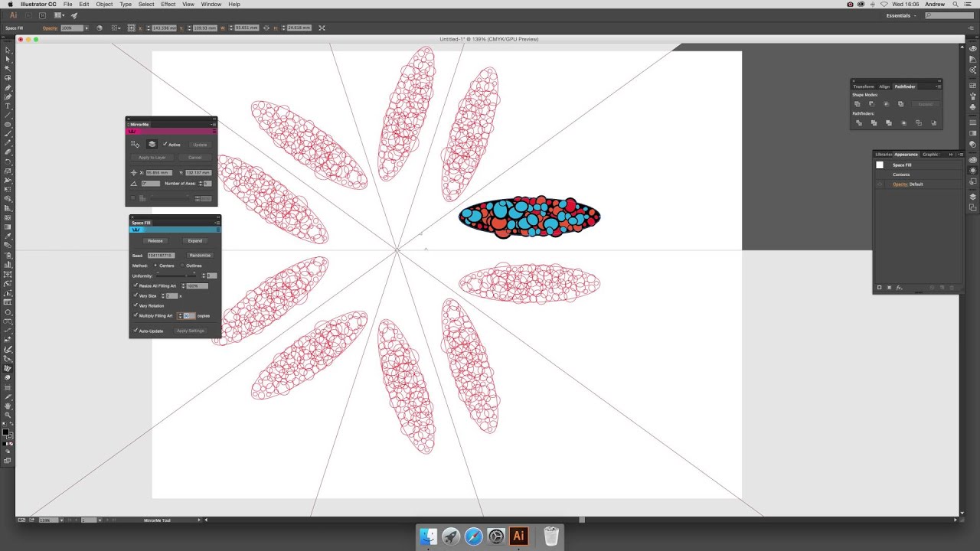Screen dimensions: 980x551
Task: Click the Randomize seed button
Action: pos(200,256)
